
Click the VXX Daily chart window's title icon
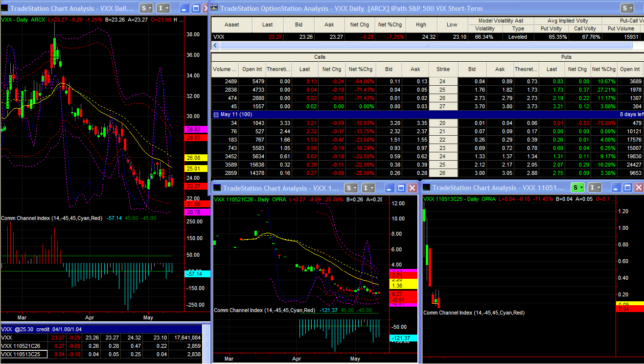point(4,8)
